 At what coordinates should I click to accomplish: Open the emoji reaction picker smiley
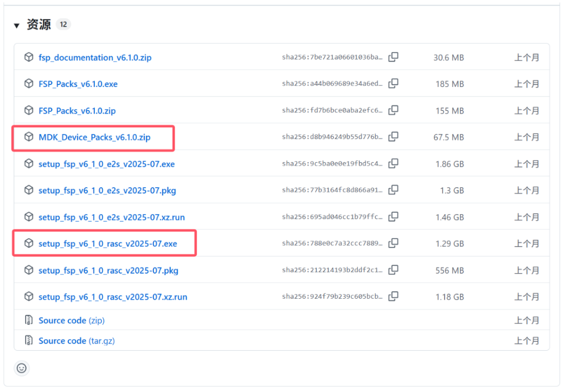[21, 368]
